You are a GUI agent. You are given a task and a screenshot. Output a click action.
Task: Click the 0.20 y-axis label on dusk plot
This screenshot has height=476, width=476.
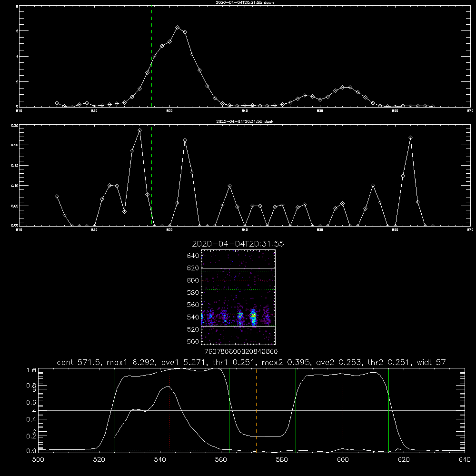coord(15,145)
